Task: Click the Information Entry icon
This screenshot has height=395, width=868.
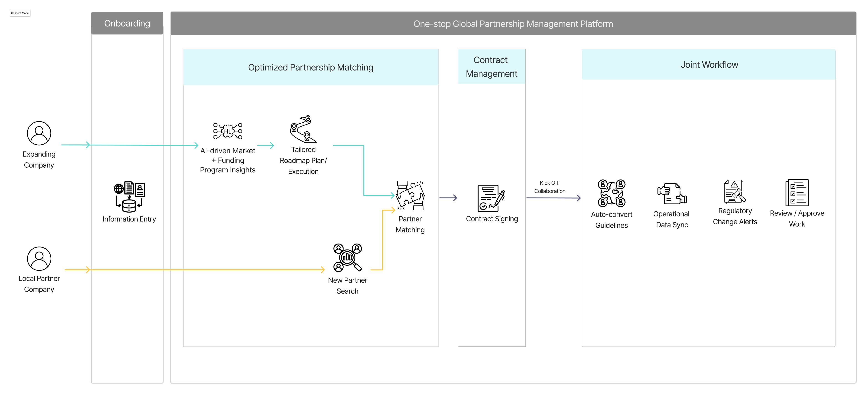Action: (x=129, y=197)
